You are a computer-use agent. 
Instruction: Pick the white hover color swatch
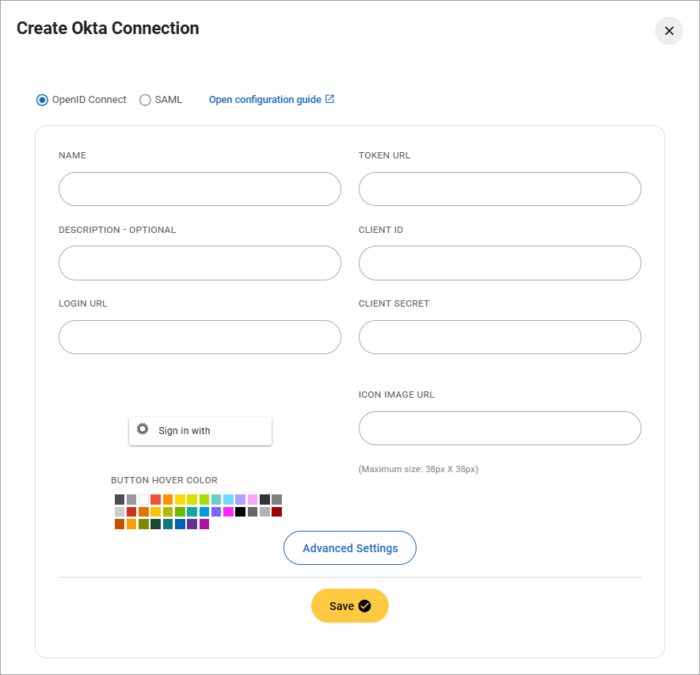tap(144, 499)
